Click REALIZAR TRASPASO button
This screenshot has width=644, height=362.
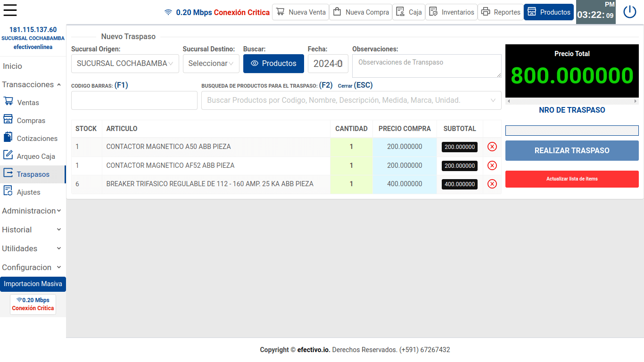pyautogui.click(x=572, y=151)
